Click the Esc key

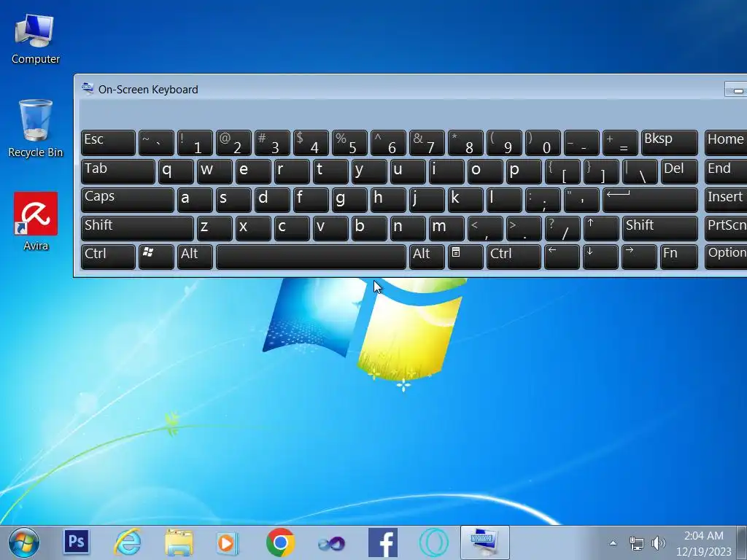[108, 143]
